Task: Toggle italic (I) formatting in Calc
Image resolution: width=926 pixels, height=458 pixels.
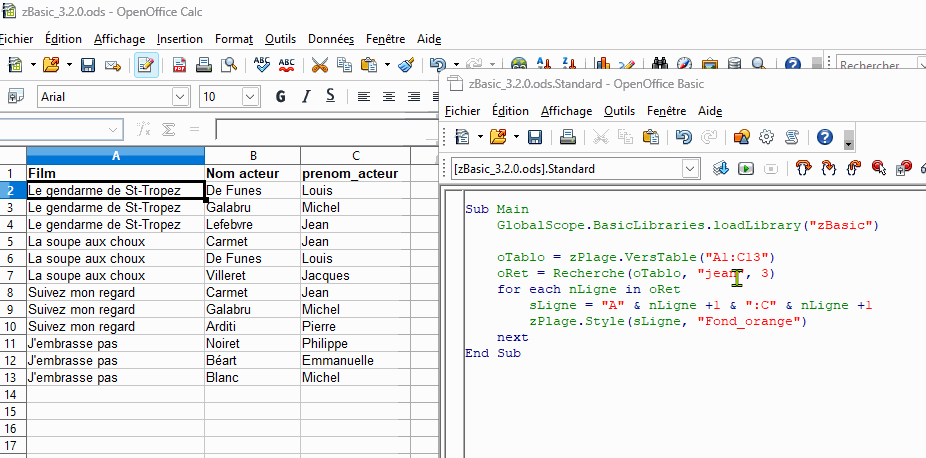Action: (304, 97)
